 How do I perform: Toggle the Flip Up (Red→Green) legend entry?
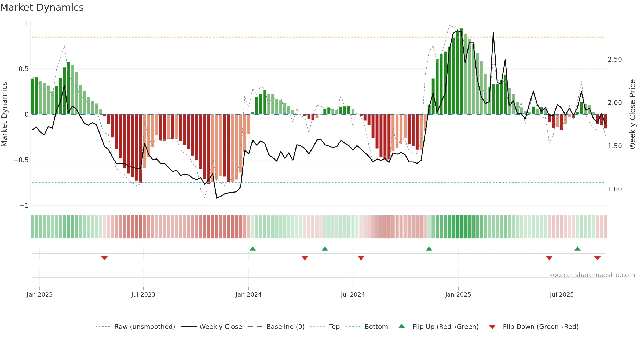[438, 327]
